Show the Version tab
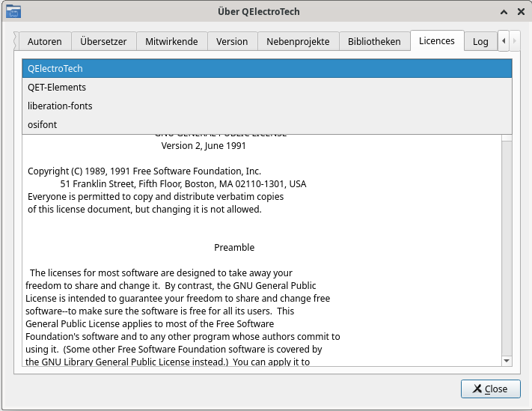532x411 pixels. 232,41
